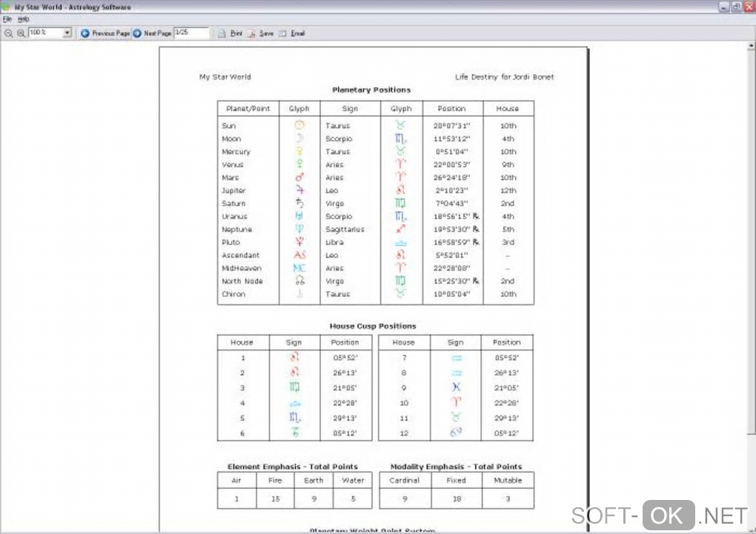This screenshot has height=534, width=756.
Task: Click the Moon position 11°53'12"
Action: pyautogui.click(x=451, y=138)
